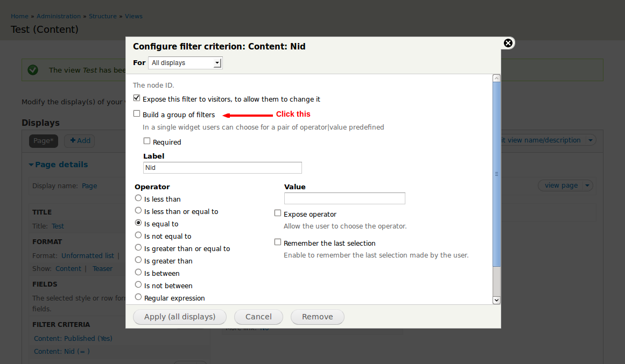Tick the Expose operator checkbox
The image size is (625, 364).
tap(278, 213)
